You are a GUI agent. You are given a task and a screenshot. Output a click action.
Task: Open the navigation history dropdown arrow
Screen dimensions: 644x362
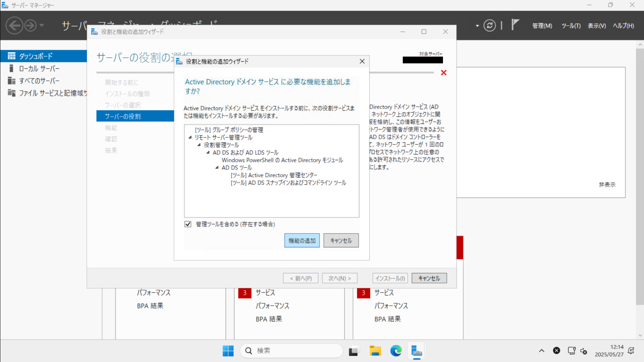[x=42, y=26]
